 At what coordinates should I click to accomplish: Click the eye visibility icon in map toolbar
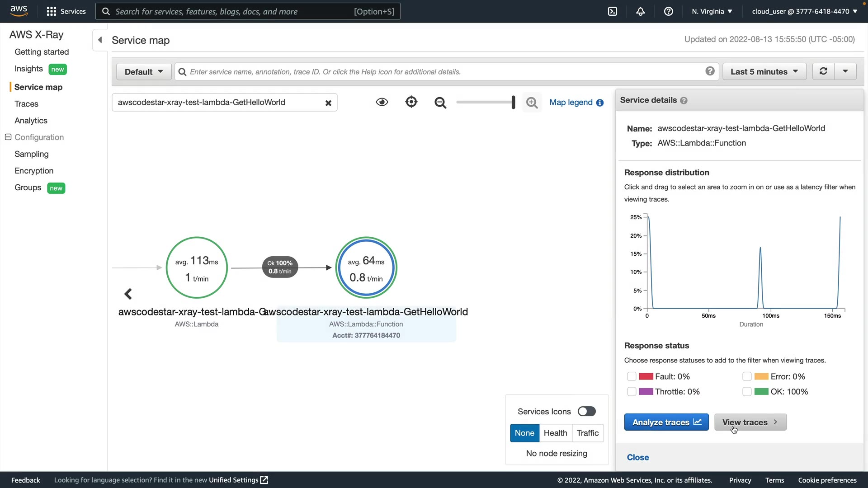(382, 102)
